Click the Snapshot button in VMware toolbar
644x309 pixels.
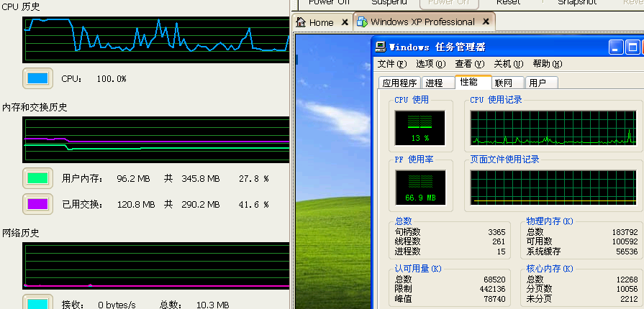(576, 2)
